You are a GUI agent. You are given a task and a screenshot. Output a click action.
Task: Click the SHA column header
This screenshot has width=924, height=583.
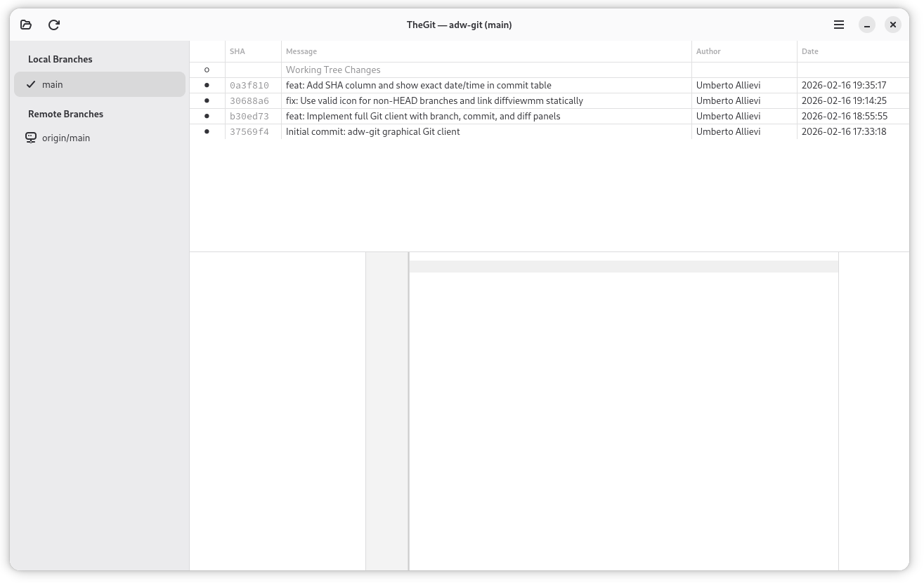(237, 51)
